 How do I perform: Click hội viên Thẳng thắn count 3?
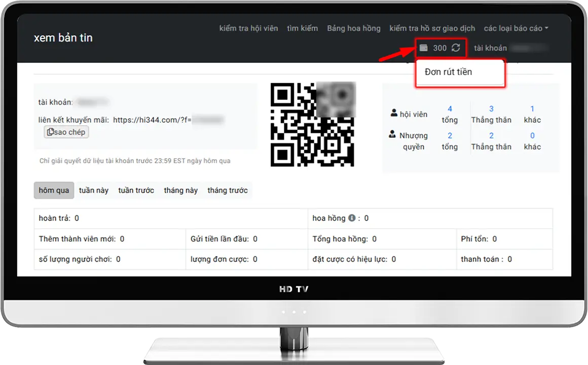click(x=491, y=109)
